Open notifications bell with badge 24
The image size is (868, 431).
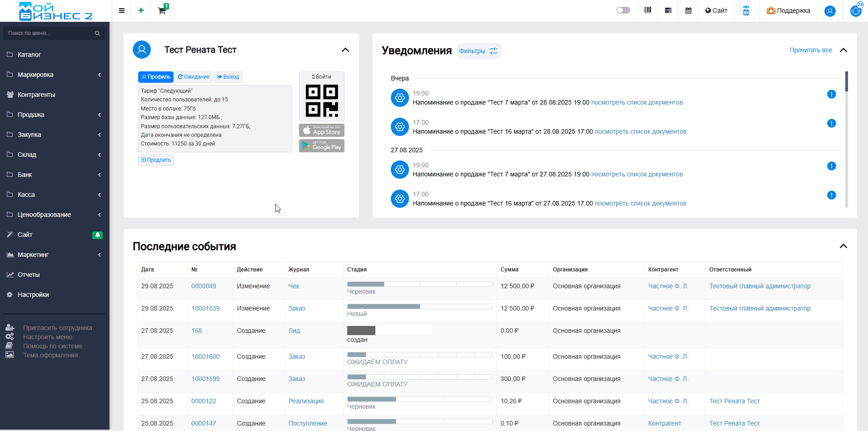point(856,10)
